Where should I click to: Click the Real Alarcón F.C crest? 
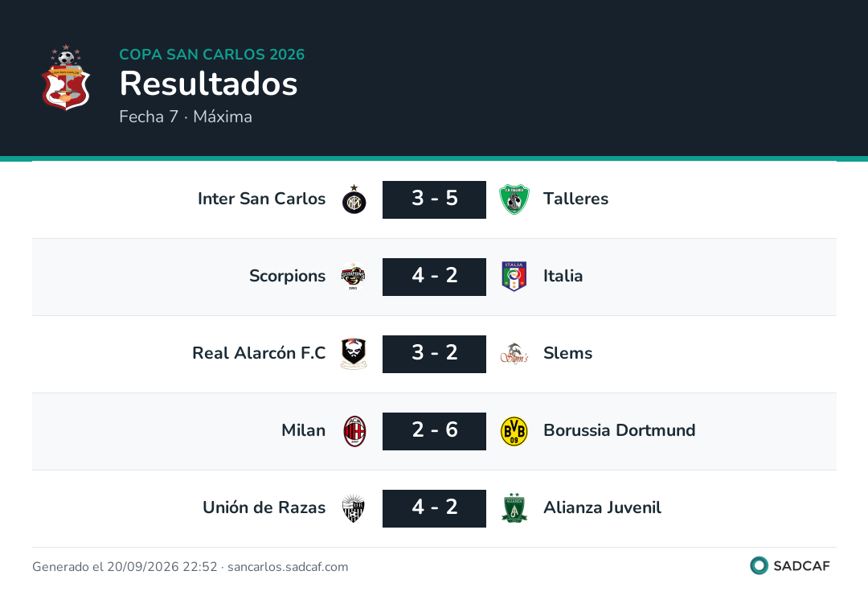coord(354,354)
